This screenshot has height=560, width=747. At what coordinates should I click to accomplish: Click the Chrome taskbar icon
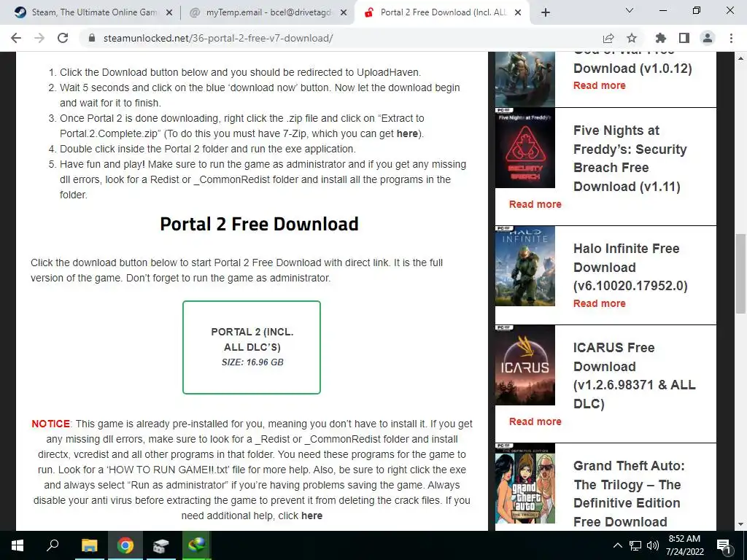pos(125,545)
